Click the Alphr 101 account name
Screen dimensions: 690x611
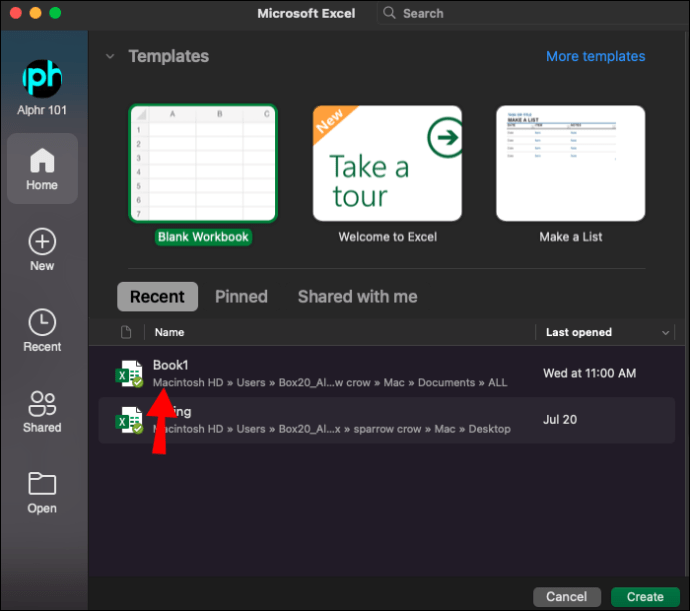(x=42, y=110)
